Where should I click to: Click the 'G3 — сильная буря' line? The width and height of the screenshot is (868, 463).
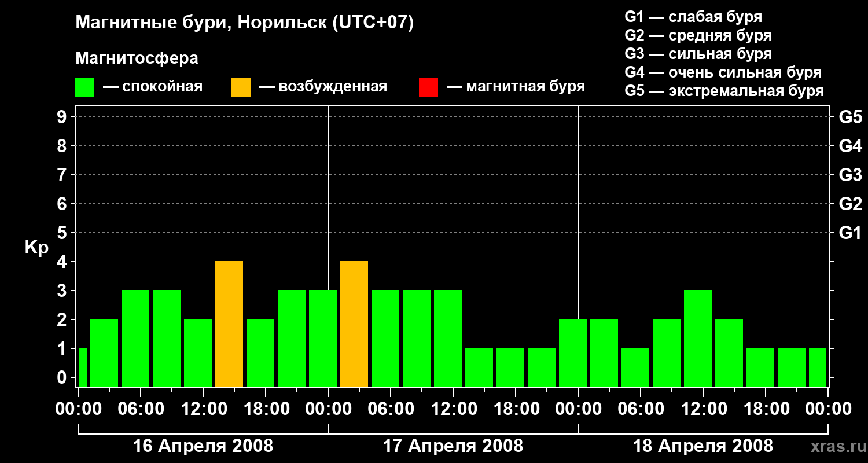click(698, 54)
